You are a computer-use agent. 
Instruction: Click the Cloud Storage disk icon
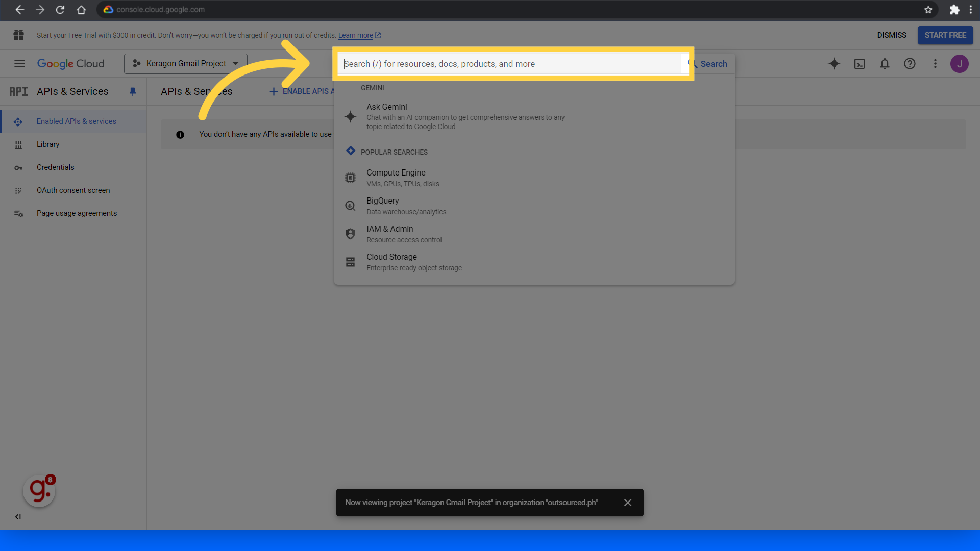(x=350, y=262)
